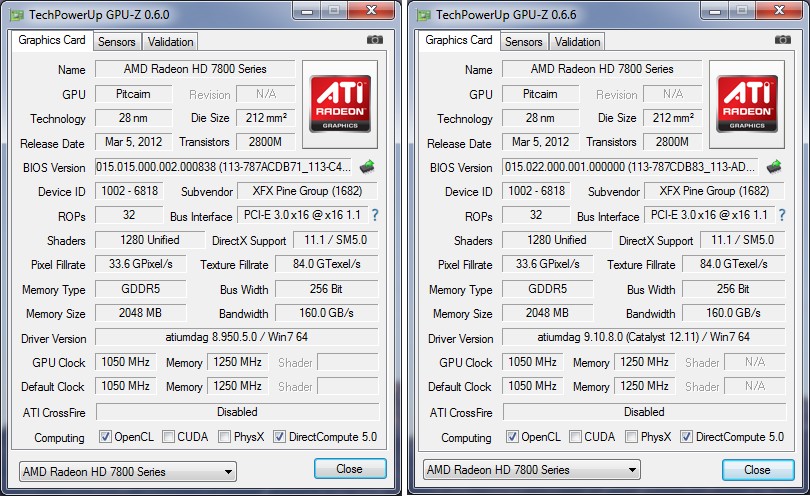The width and height of the screenshot is (810, 500).
Task: Click BIOS save chip icon in GPU-Z 0.6.0
Action: click(x=367, y=166)
